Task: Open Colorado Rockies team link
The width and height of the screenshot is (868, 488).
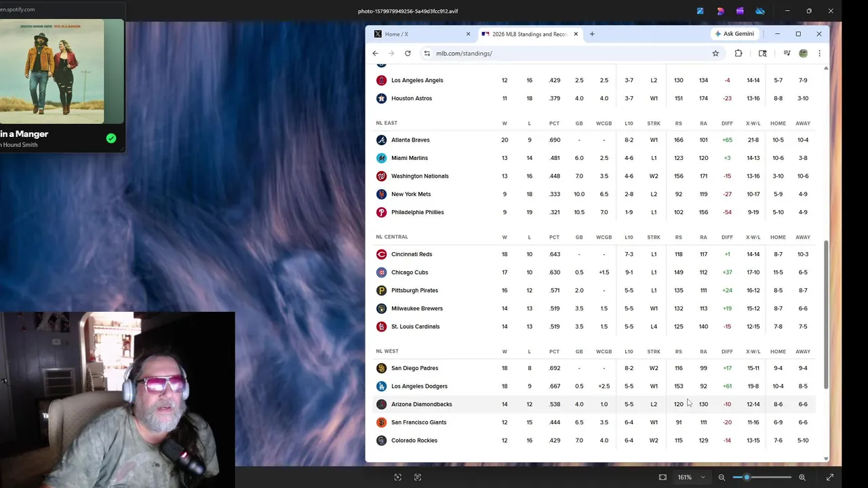Action: click(414, 441)
